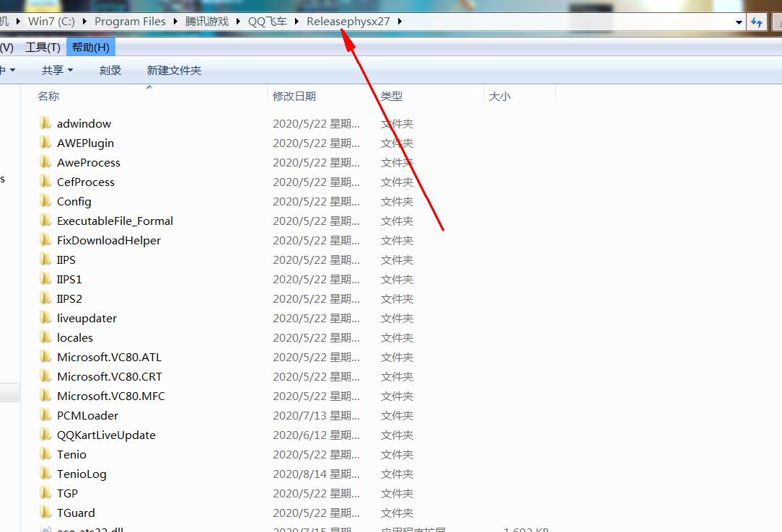Go to QQ飞车 in breadcrumb

[268, 22]
